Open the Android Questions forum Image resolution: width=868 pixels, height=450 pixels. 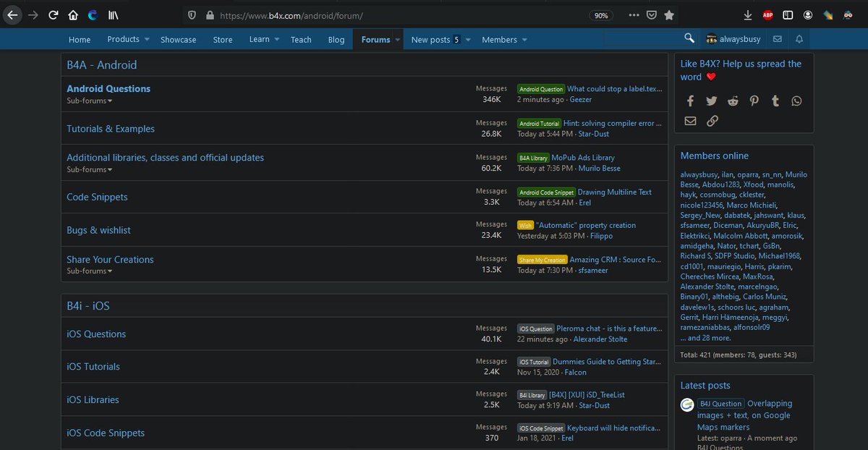click(x=109, y=88)
